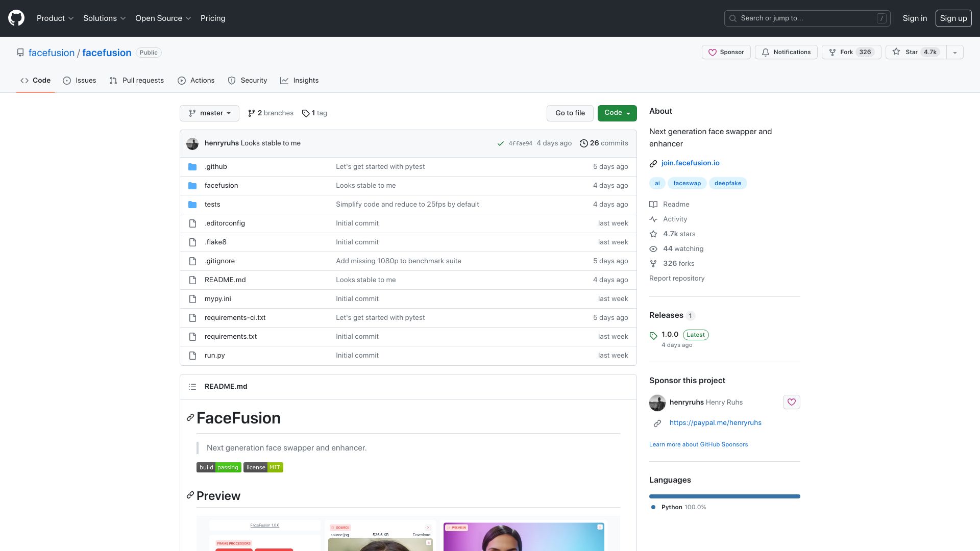Viewport: 980px width, 551px height.
Task: Click the tests folder icon
Action: [x=192, y=205]
